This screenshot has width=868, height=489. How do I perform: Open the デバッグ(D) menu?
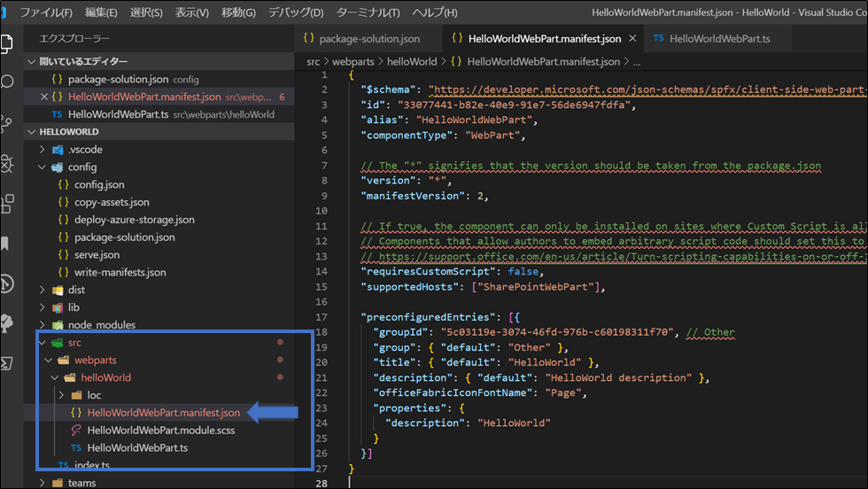coord(296,12)
